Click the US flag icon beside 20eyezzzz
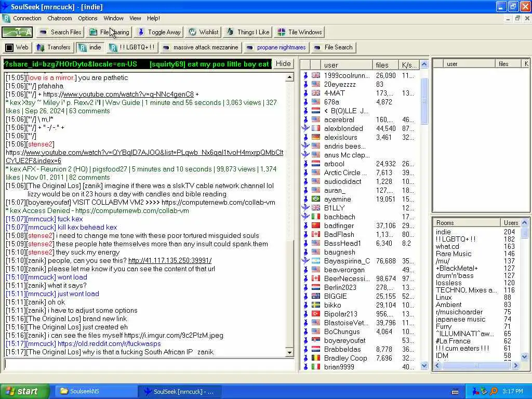The width and height of the screenshot is (532, 399). [x=316, y=85]
